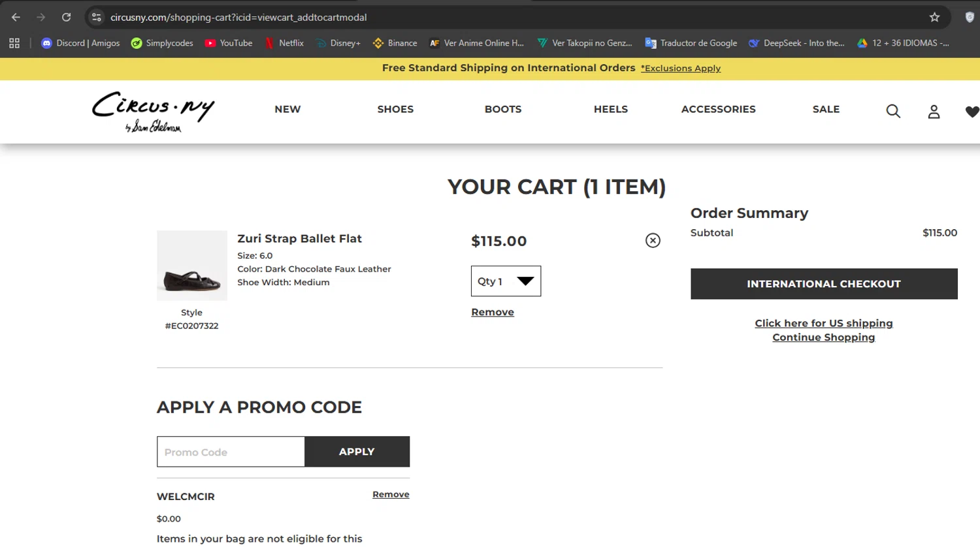
Task: Expand the Qty 1 quantity dropdown
Action: 506,281
